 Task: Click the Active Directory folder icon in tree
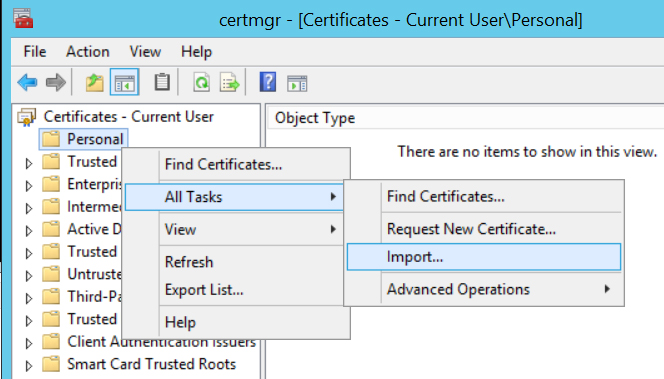(x=51, y=229)
